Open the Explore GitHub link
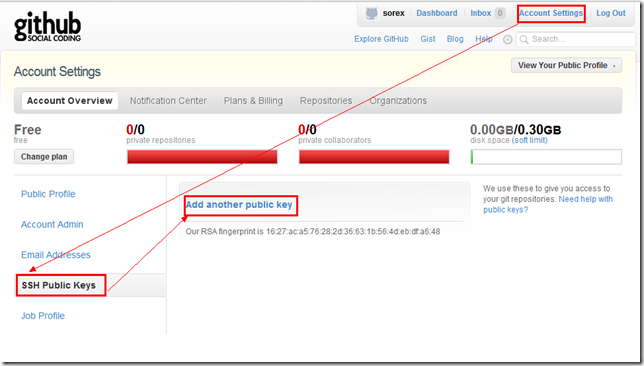644x366 pixels. click(381, 39)
